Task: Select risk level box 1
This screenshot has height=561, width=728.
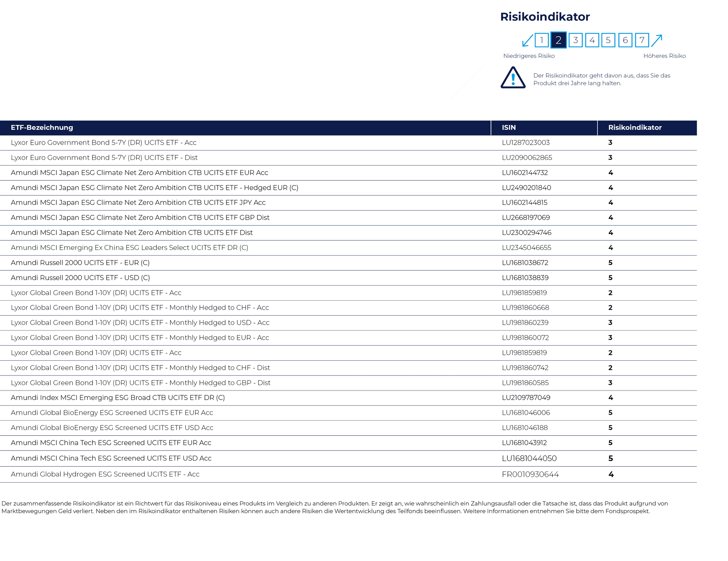Action: pyautogui.click(x=542, y=40)
